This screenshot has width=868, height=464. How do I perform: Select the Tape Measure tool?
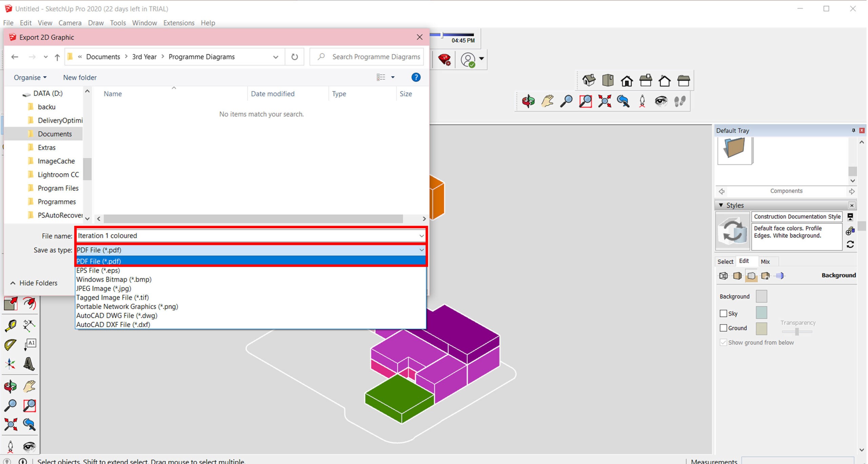10,326
